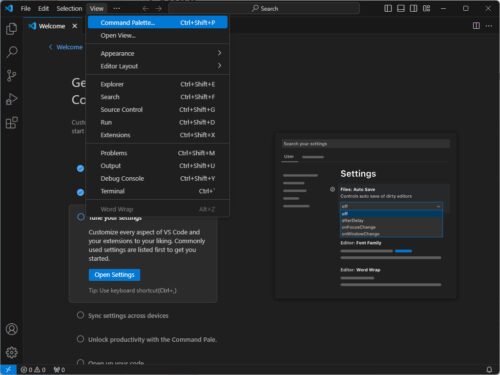The height and width of the screenshot is (375, 500).
Task: Select Command Palette menu entry
Action: pos(158,23)
